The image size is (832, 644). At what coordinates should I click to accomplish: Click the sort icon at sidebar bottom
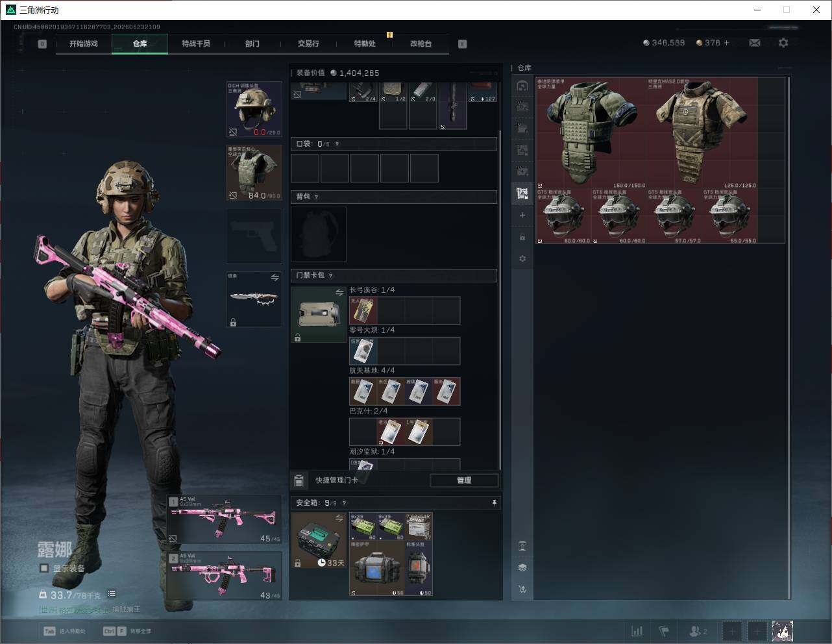pos(522,589)
